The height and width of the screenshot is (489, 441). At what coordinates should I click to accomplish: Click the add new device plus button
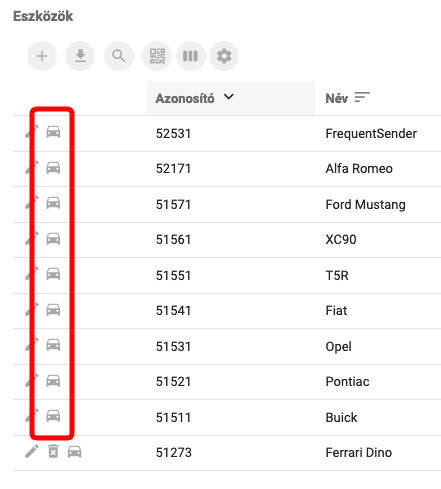coord(42,56)
